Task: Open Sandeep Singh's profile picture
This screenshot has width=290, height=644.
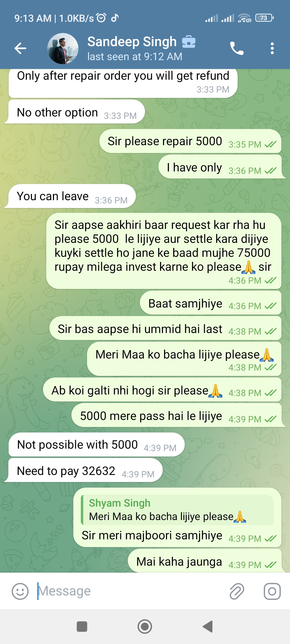Action: pos(63,49)
